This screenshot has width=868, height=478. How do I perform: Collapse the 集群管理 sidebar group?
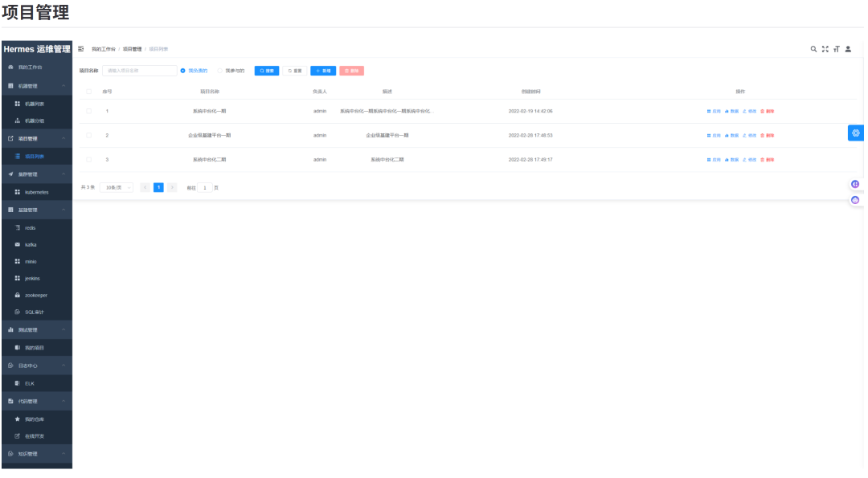point(36,174)
